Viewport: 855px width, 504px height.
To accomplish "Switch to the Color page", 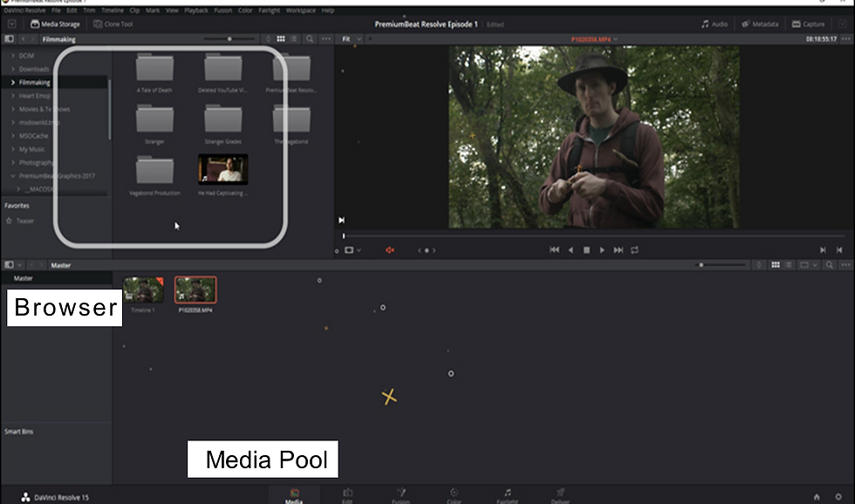I will 455,495.
